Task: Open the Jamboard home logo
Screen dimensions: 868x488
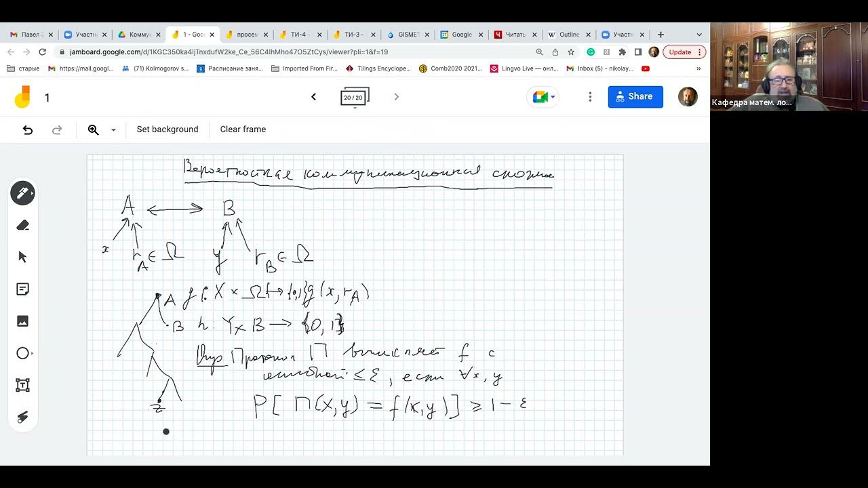Action: tap(22, 97)
